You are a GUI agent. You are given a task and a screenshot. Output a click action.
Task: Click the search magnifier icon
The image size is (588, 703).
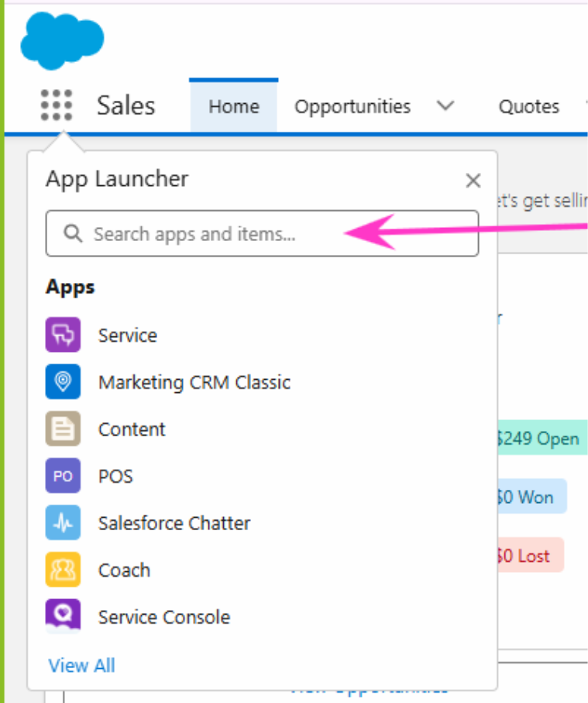coord(73,233)
